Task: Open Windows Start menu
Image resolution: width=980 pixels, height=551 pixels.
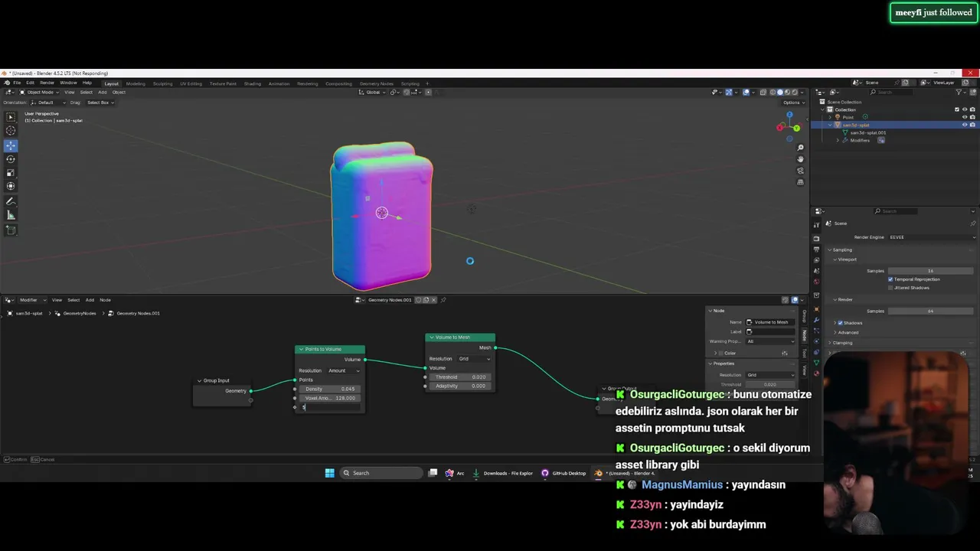Action: point(329,473)
